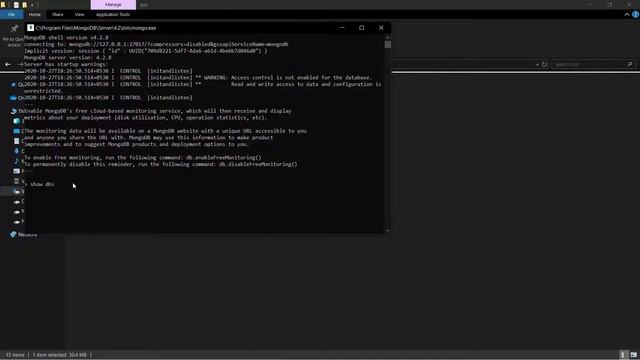Open the View ribbon tab

[79, 14]
